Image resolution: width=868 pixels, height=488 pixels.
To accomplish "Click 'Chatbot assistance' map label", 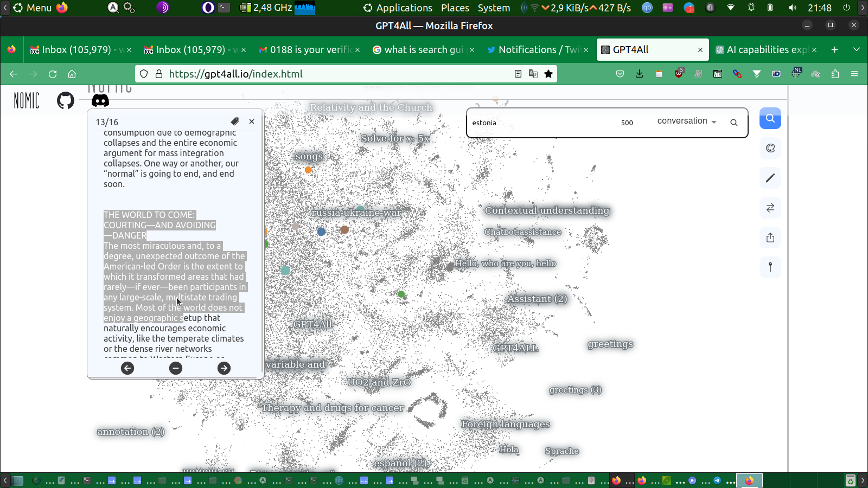I will (523, 232).
